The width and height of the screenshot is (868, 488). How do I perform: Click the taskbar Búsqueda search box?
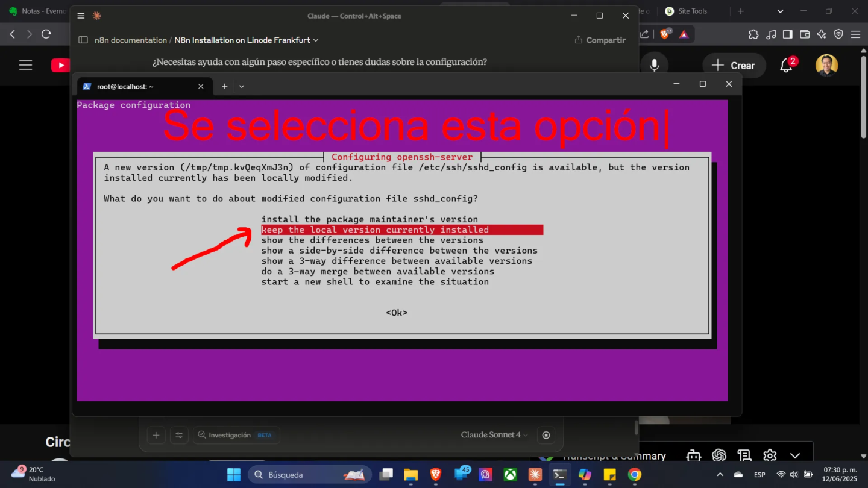tap(309, 475)
